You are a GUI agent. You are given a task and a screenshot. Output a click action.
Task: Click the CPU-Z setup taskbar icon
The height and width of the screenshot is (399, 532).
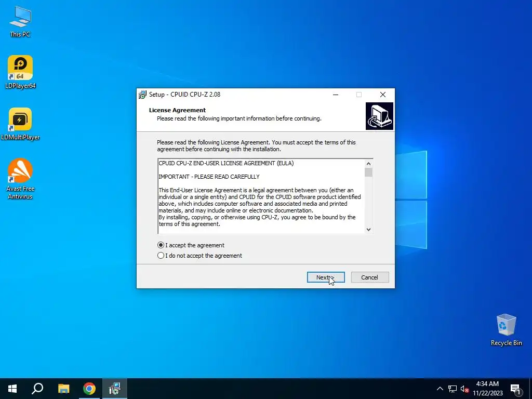115,389
